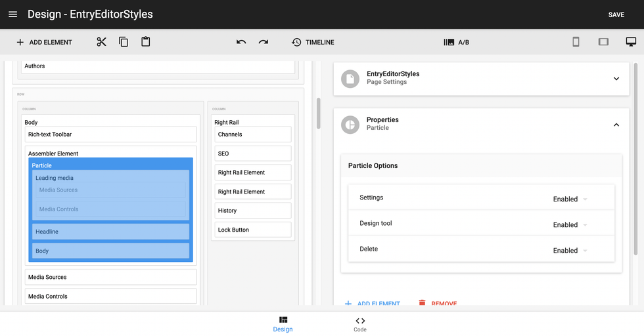Click the copy icon in toolbar
Screen dimensions: 644x336
124,42
